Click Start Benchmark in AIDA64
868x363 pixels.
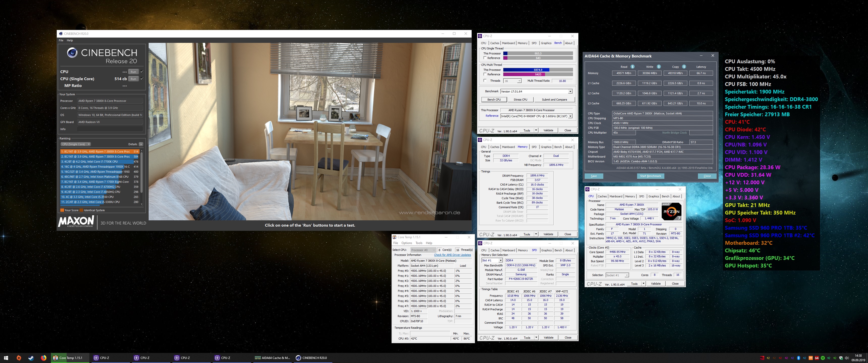tap(650, 176)
